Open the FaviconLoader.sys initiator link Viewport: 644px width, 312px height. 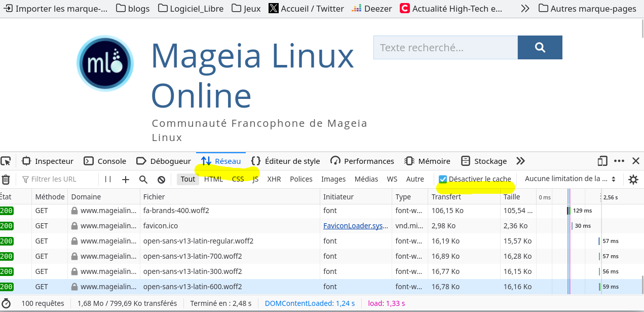[356, 226]
